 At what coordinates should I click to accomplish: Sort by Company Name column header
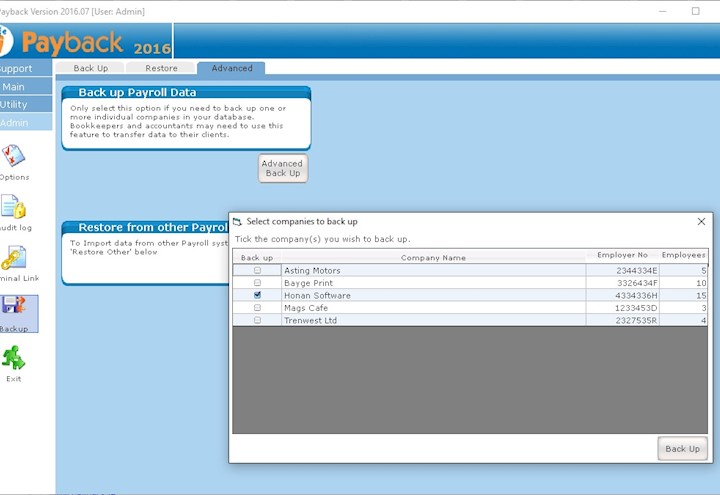point(433,258)
